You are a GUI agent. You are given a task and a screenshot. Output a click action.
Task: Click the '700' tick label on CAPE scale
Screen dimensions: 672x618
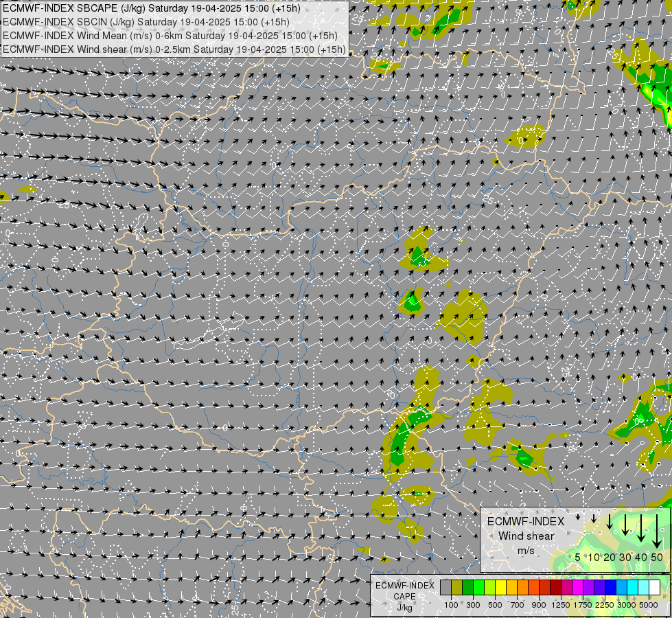(x=518, y=605)
